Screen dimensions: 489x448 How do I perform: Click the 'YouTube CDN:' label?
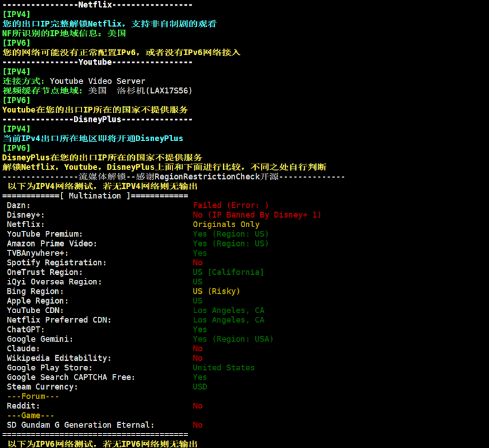pyautogui.click(x=35, y=311)
